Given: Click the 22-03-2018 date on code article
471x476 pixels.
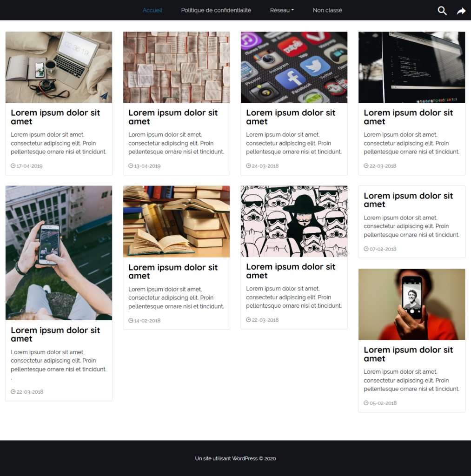Looking at the screenshot, I should tap(380, 165).
